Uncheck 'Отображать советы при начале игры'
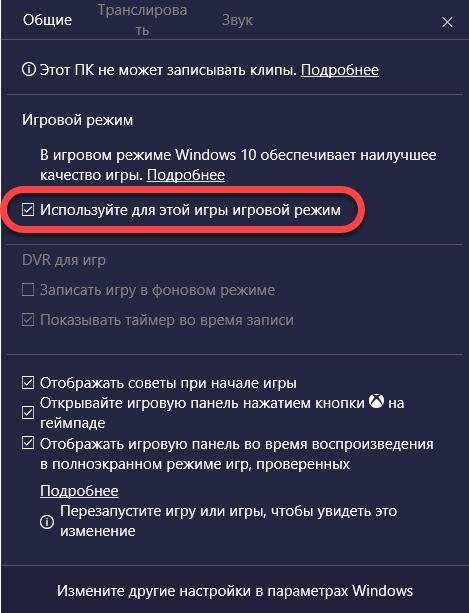The image size is (469, 613). click(x=28, y=383)
